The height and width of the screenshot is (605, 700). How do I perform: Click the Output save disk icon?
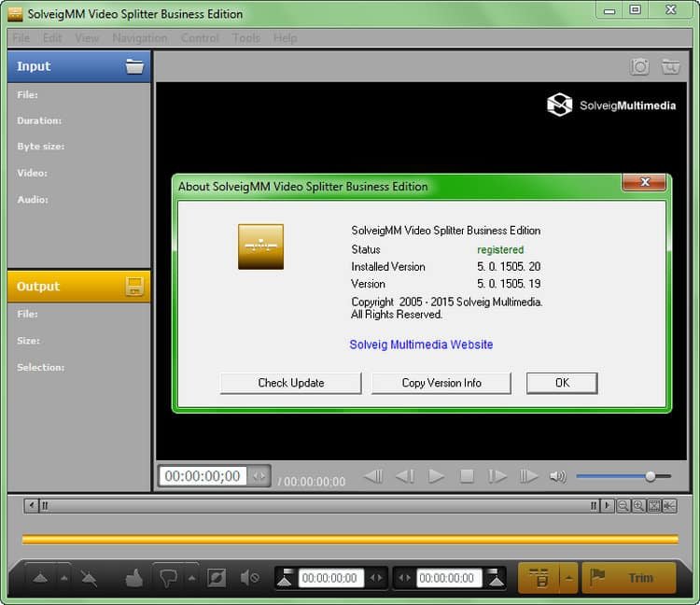134,287
